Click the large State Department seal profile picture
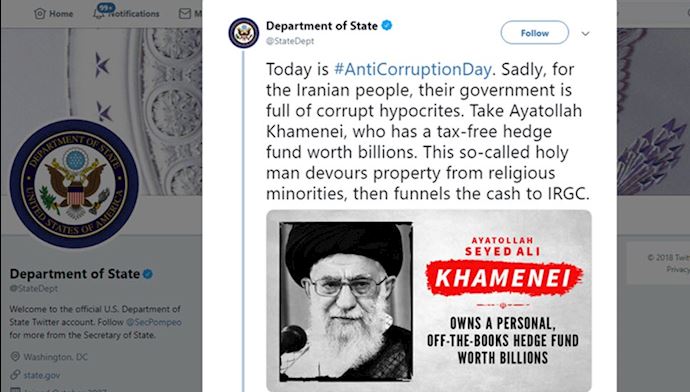The height and width of the screenshot is (392, 690). (x=74, y=183)
